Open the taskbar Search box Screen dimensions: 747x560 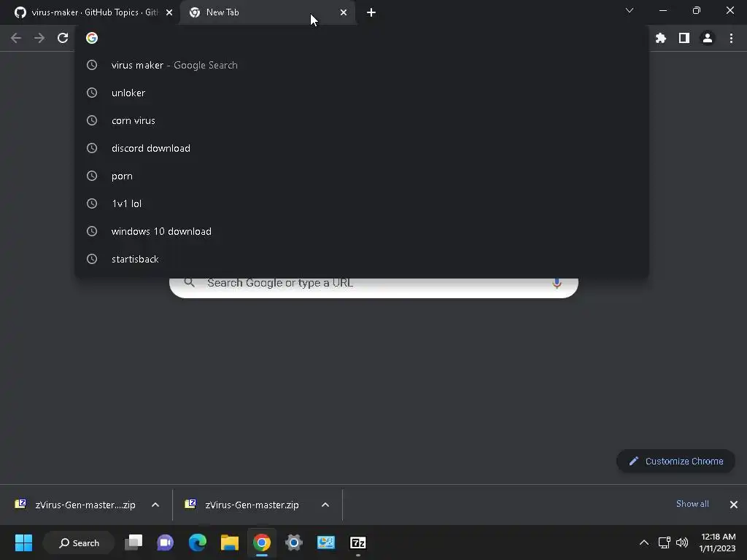(79, 542)
